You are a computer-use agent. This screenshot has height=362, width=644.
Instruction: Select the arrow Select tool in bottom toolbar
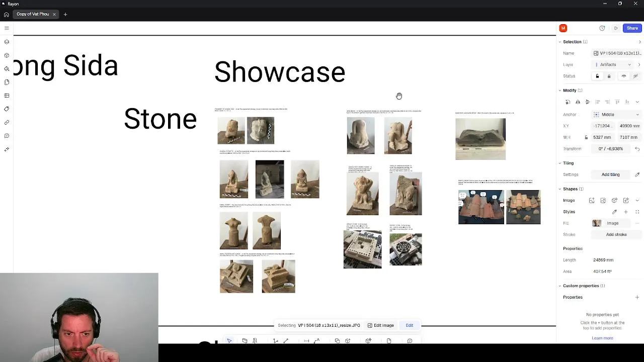tap(229, 341)
